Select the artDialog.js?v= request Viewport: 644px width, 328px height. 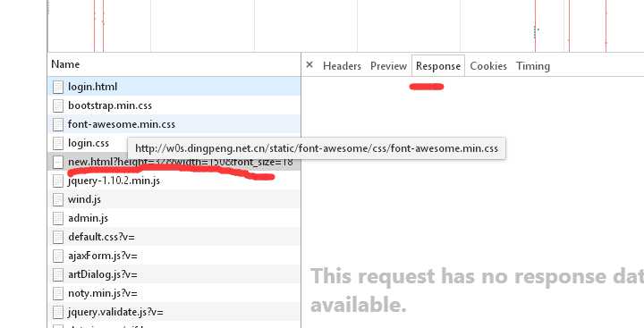coord(174,274)
